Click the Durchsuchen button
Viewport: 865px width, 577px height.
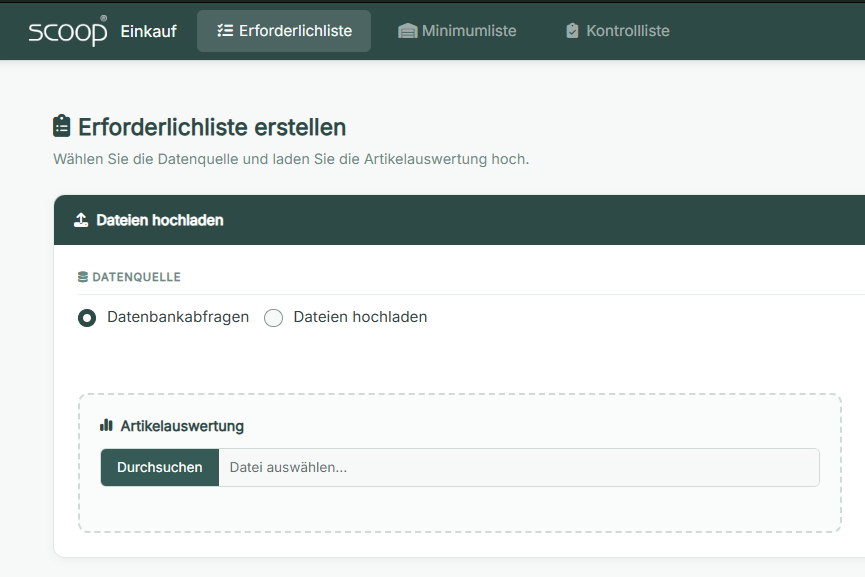(160, 467)
